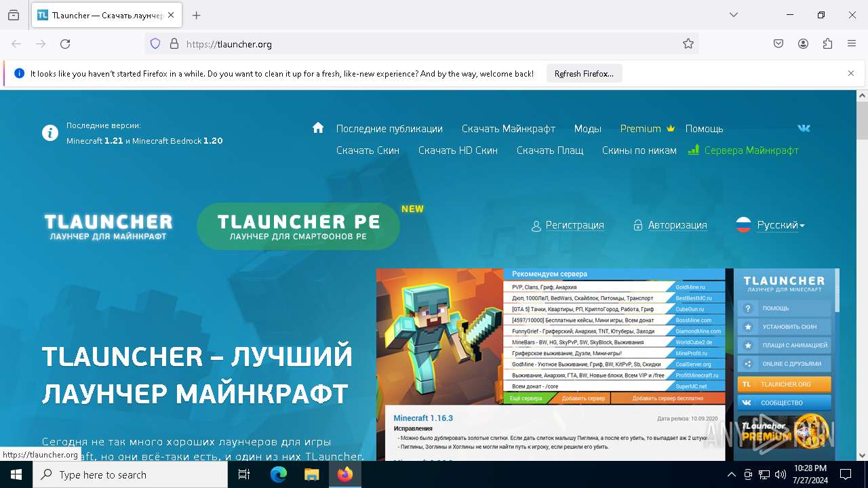Screen dimensions: 868x488
Task: Click the taskbar search box
Action: pyautogui.click(x=130, y=474)
